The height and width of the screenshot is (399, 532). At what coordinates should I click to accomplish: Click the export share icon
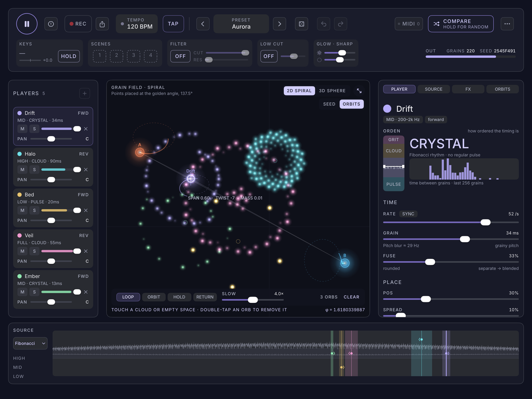[x=102, y=24]
